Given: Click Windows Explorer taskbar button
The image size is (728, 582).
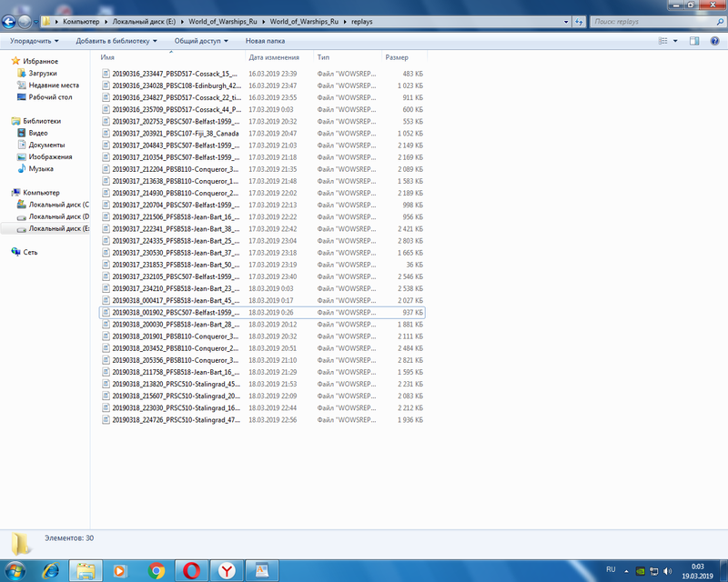Looking at the screenshot, I should (x=86, y=570).
